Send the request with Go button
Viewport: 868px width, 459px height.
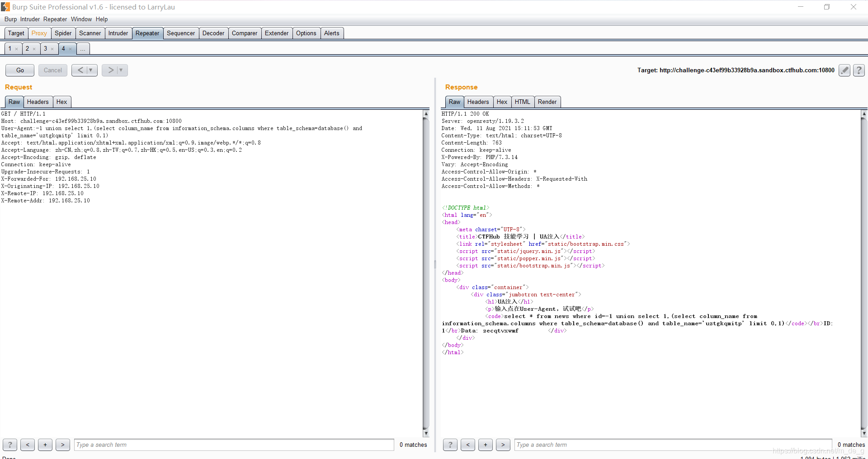(20, 70)
